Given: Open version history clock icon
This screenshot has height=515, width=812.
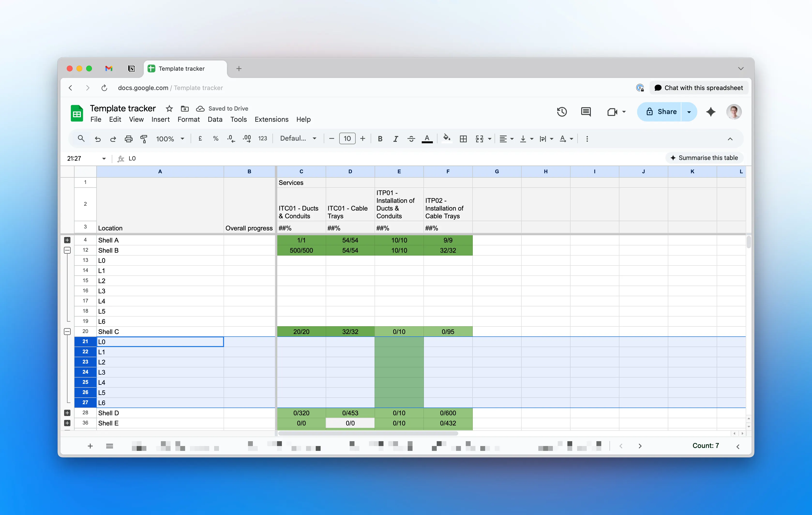Looking at the screenshot, I should pos(561,112).
